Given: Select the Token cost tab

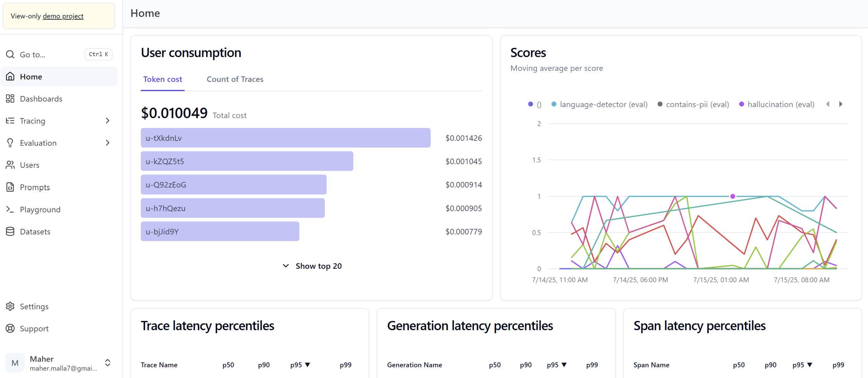Looking at the screenshot, I should 162,79.
